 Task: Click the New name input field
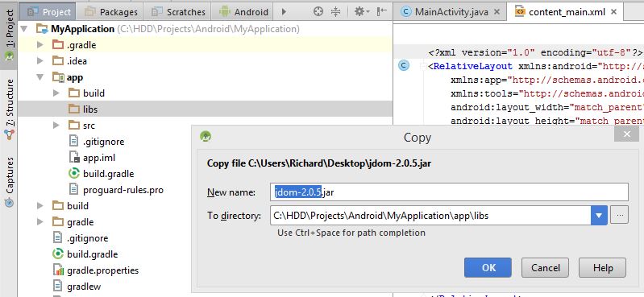(x=449, y=192)
